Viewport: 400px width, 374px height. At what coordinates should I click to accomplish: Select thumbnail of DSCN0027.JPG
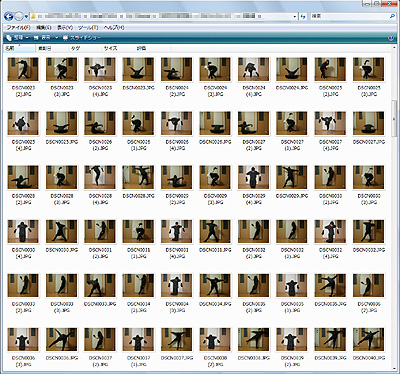[x=368, y=123]
